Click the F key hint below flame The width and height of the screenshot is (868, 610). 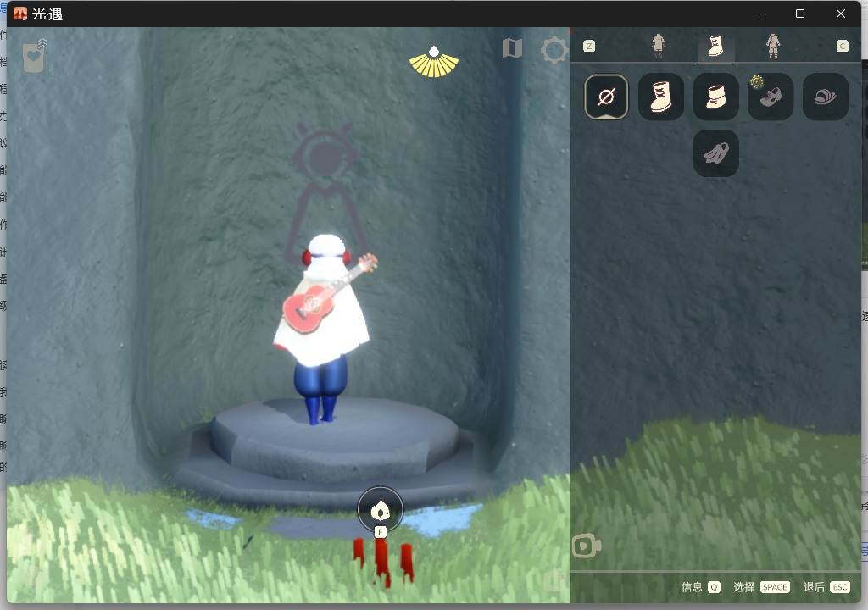click(x=380, y=532)
